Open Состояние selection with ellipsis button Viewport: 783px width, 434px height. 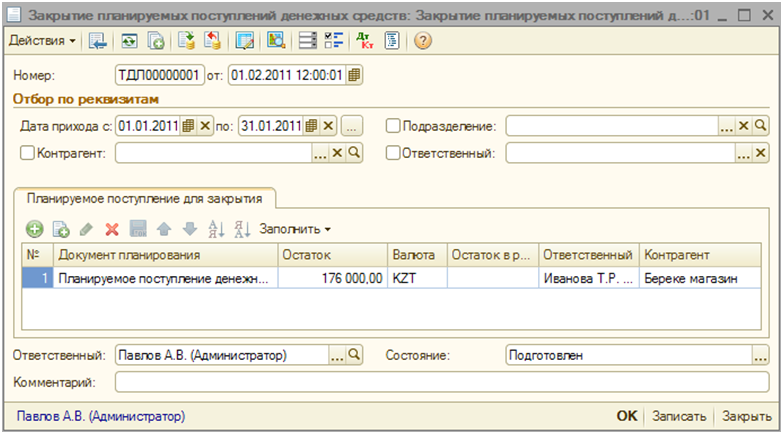tap(760, 355)
